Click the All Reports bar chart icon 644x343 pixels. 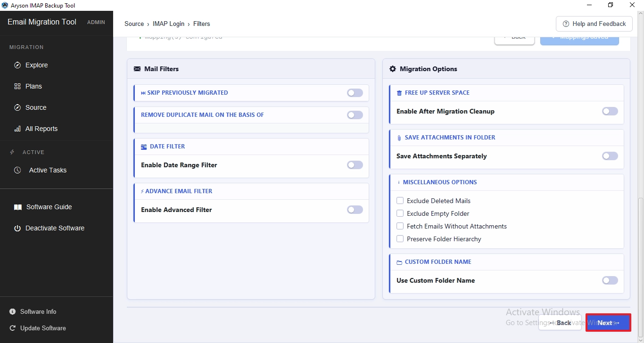17,129
